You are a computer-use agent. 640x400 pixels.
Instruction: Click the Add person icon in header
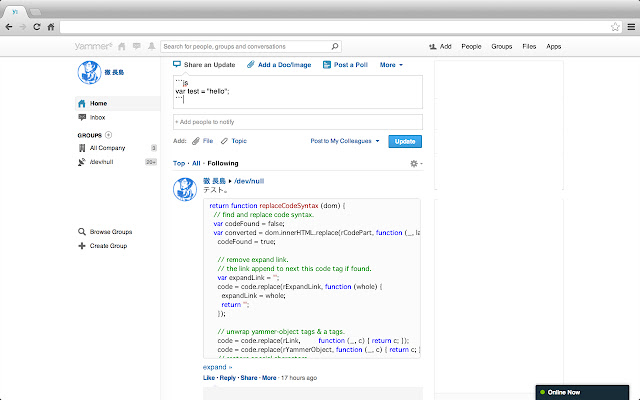[433, 47]
